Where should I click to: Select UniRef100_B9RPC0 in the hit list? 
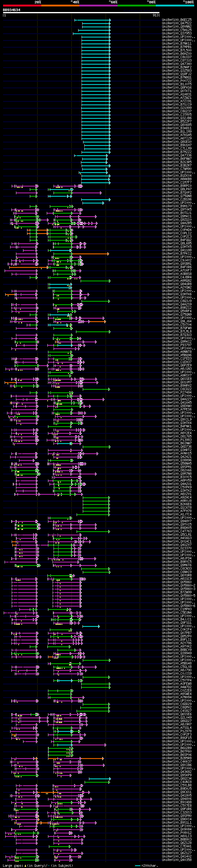pos(177,186)
